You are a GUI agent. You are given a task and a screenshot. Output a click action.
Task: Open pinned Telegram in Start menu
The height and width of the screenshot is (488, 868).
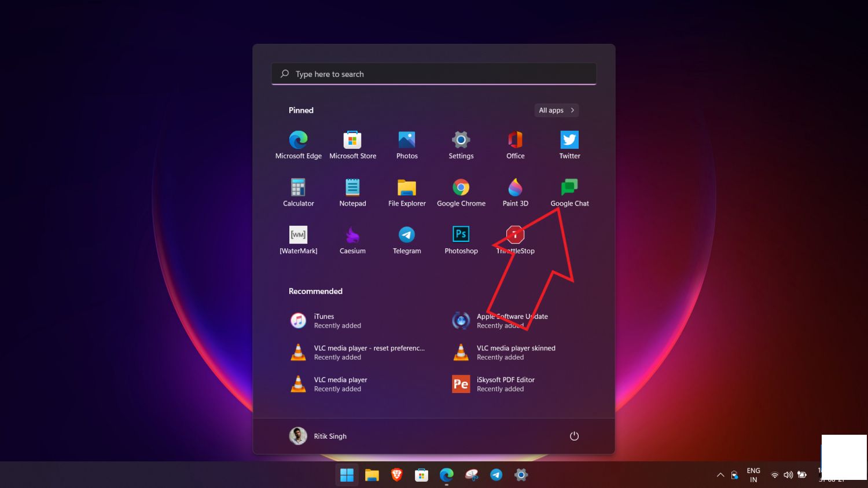click(x=407, y=240)
